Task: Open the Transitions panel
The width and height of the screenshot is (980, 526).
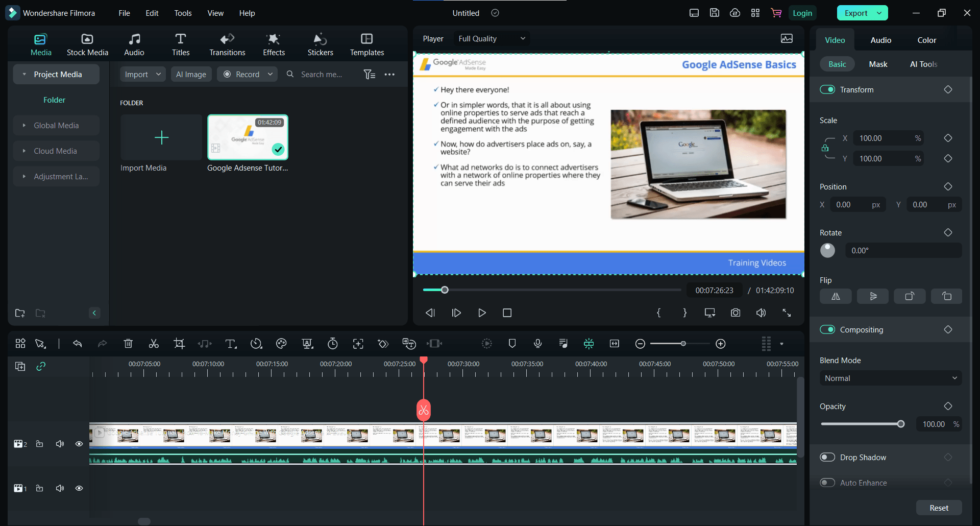Action: 227,45
